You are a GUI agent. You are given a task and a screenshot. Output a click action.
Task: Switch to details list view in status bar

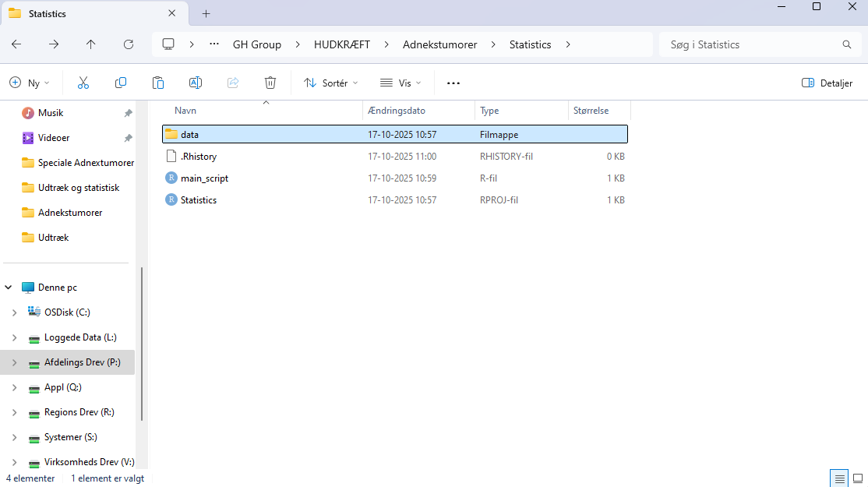pyautogui.click(x=839, y=478)
